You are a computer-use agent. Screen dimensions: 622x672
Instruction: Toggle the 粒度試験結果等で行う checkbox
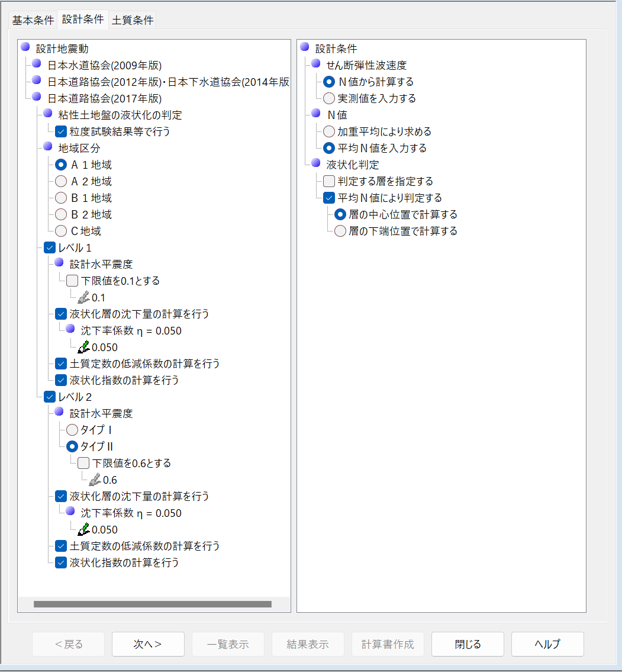[x=61, y=131]
